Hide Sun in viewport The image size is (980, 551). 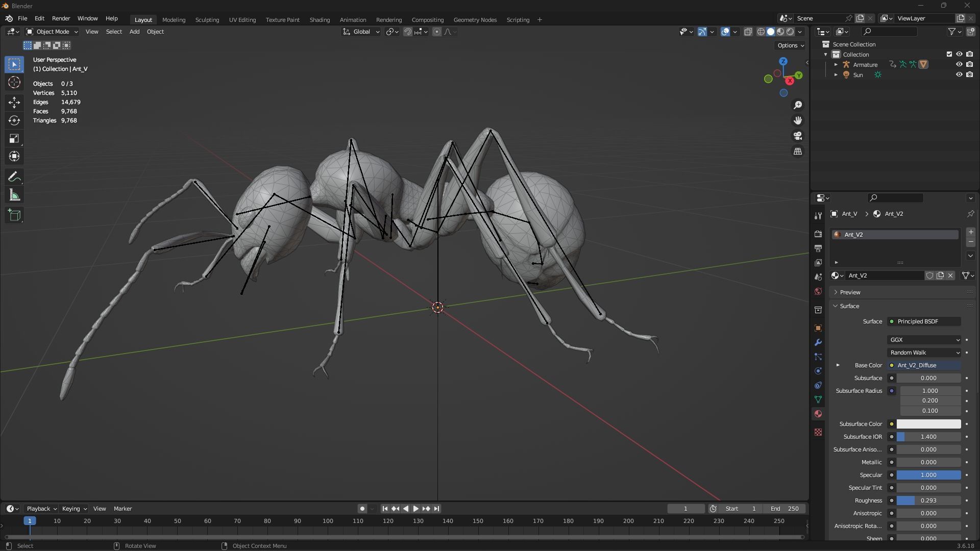pos(959,74)
